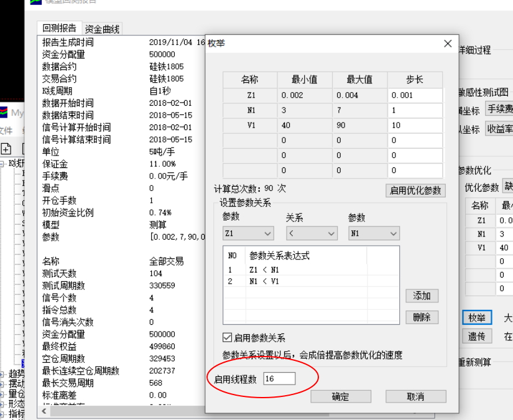Click Z1 step cell 0.001

point(415,95)
